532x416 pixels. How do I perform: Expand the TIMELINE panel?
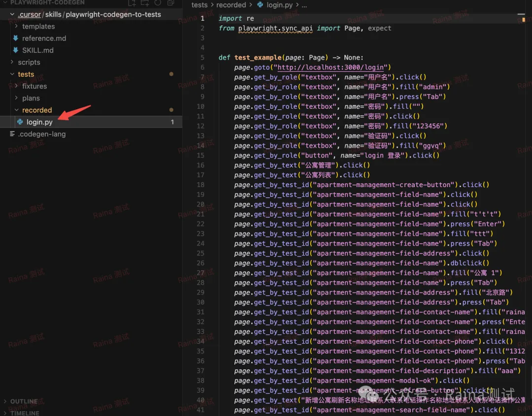click(5, 413)
